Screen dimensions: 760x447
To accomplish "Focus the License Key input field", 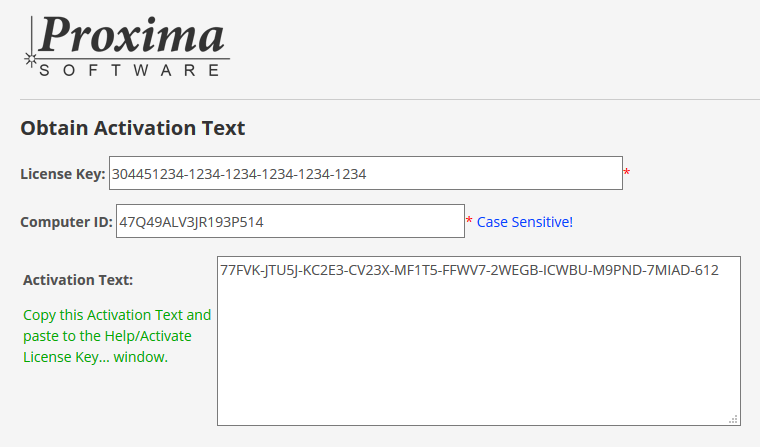I will pos(366,173).
